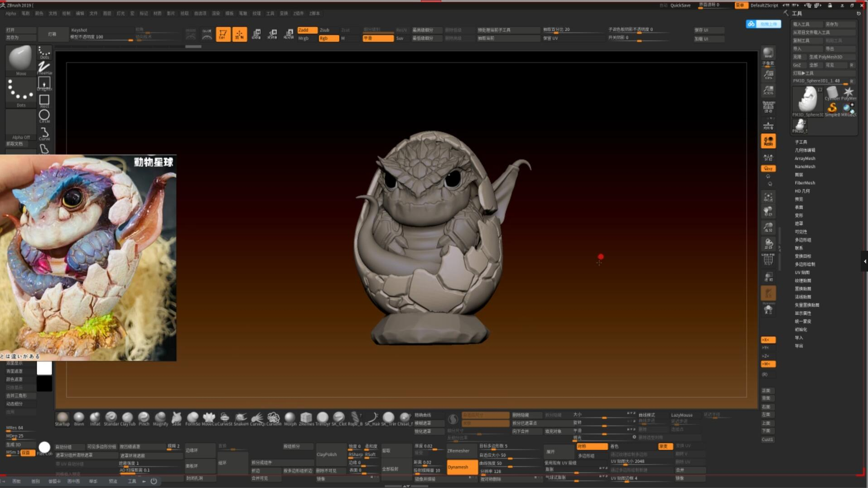Open the Alpha menu

(x=11, y=14)
